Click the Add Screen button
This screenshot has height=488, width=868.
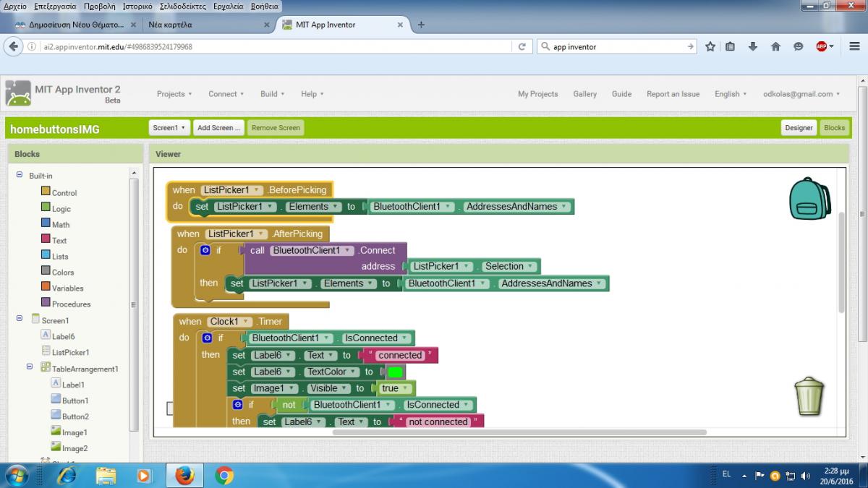point(218,128)
